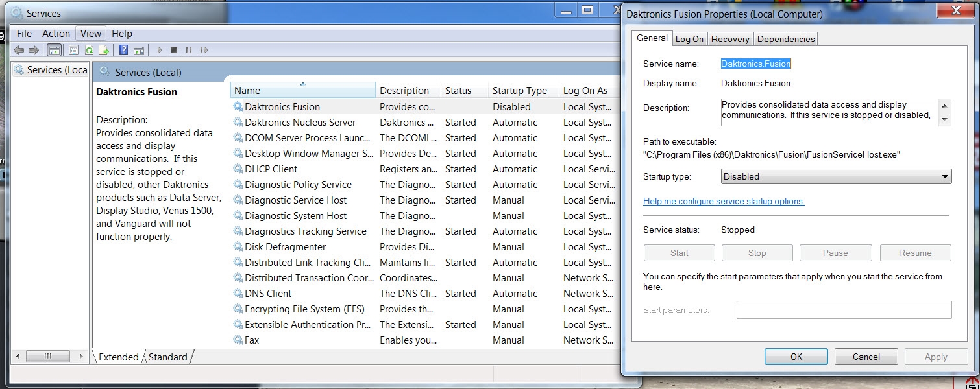Switch to the Recovery tab
Viewport: 980px width, 389px height.
point(730,39)
